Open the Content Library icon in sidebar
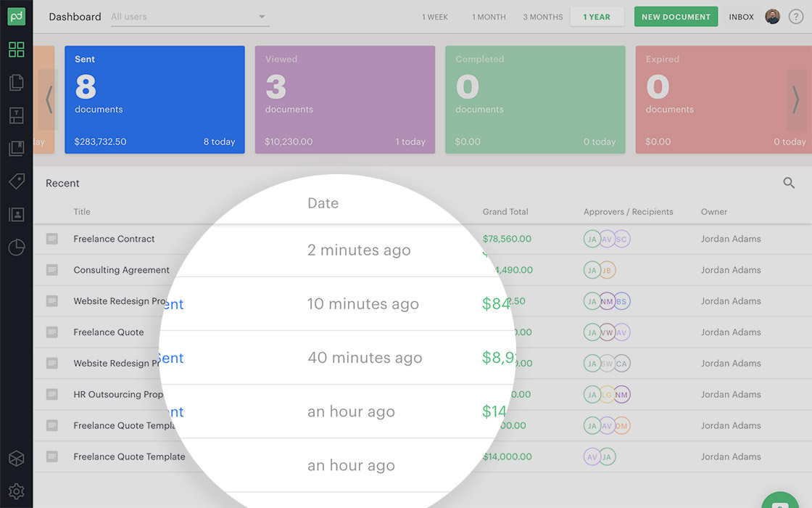Viewport: 812px width, 508px height. coord(17,149)
